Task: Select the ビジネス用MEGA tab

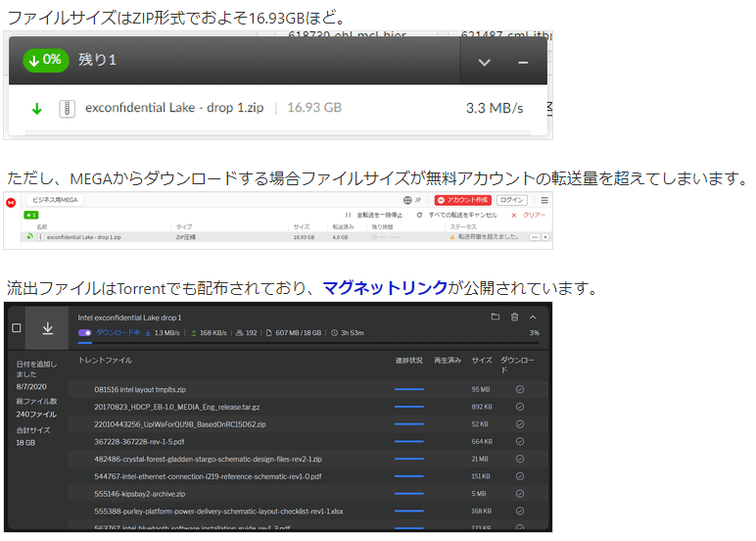Action: point(55,200)
